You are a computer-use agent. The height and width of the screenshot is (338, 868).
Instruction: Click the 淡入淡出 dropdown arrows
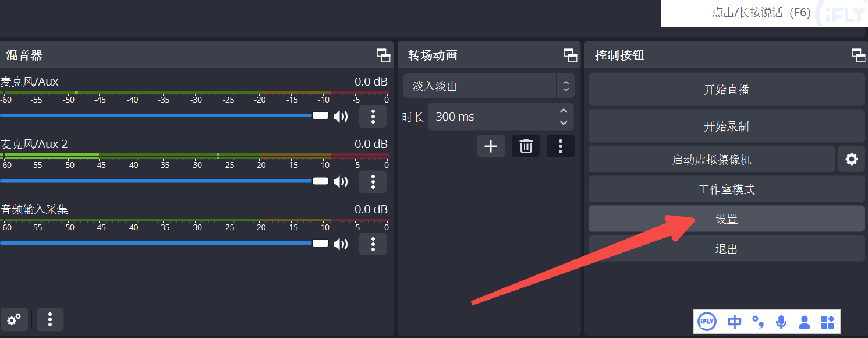point(565,86)
